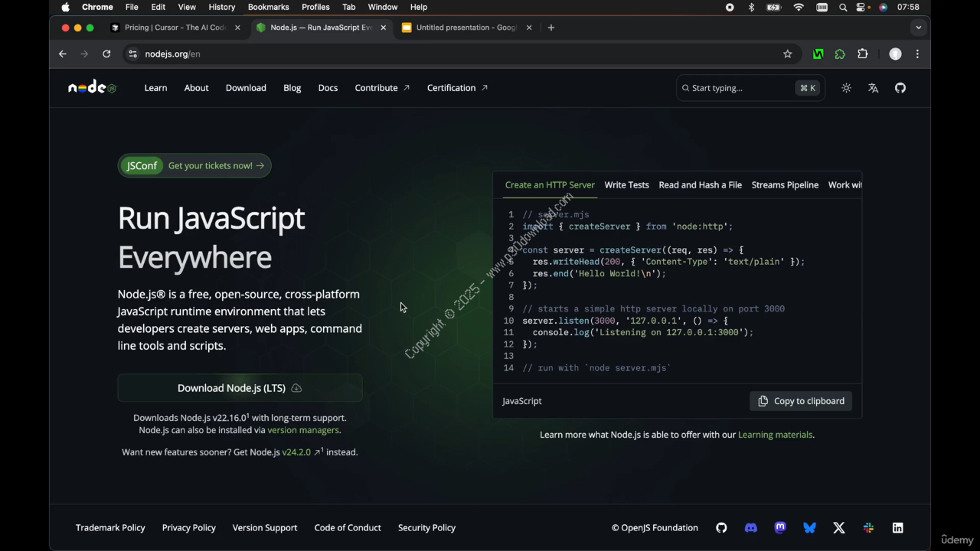Select the Streams Pipeline tab

[785, 185]
